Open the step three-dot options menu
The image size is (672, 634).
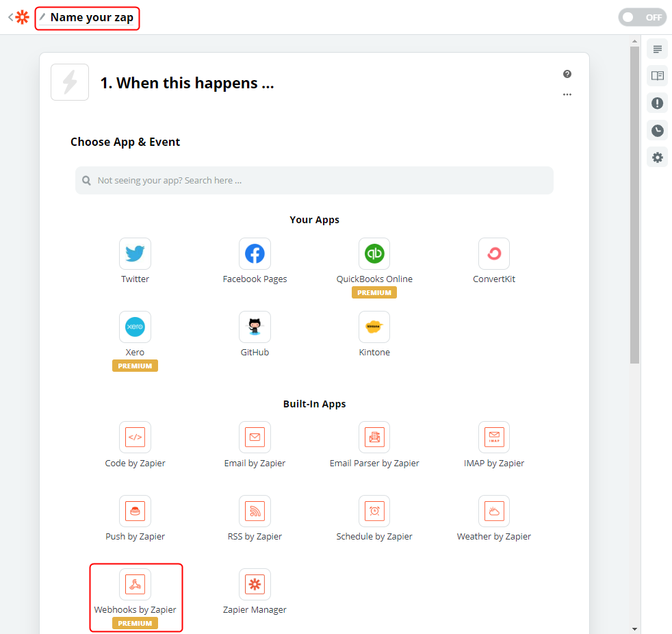point(567,94)
